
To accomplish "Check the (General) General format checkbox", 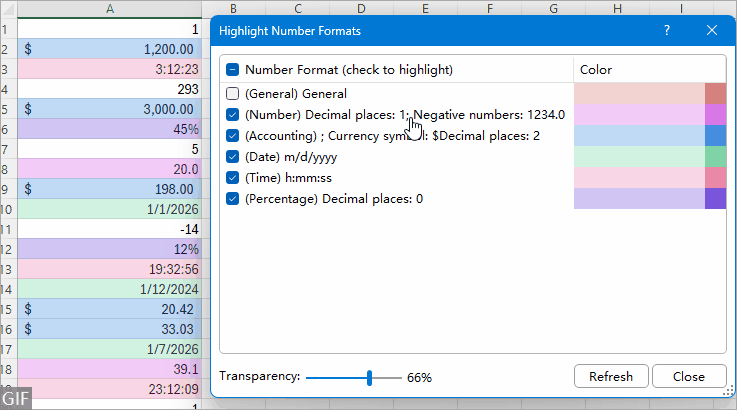I will tap(233, 94).
